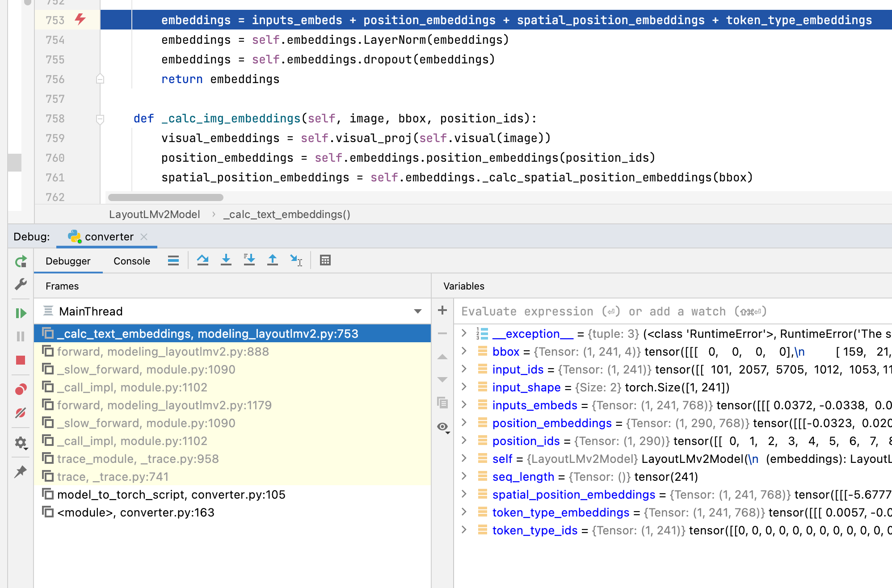Open the MainThread thread dropdown

click(x=417, y=311)
